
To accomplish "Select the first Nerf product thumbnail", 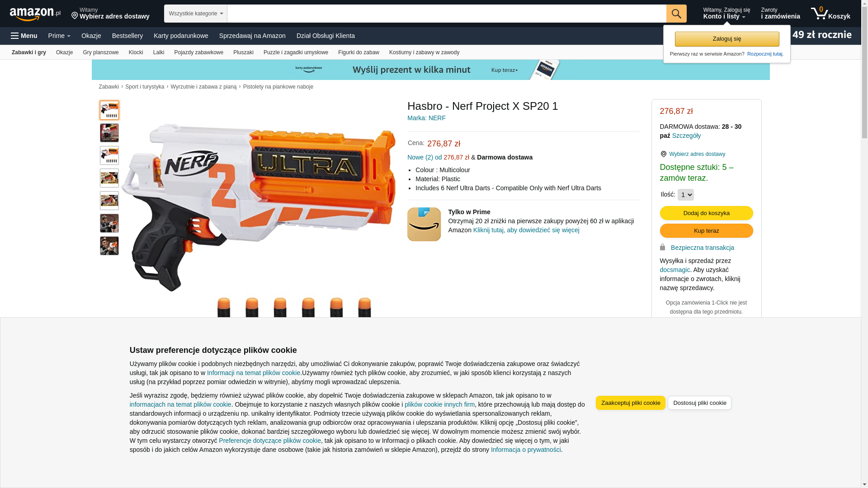I will [x=109, y=110].
